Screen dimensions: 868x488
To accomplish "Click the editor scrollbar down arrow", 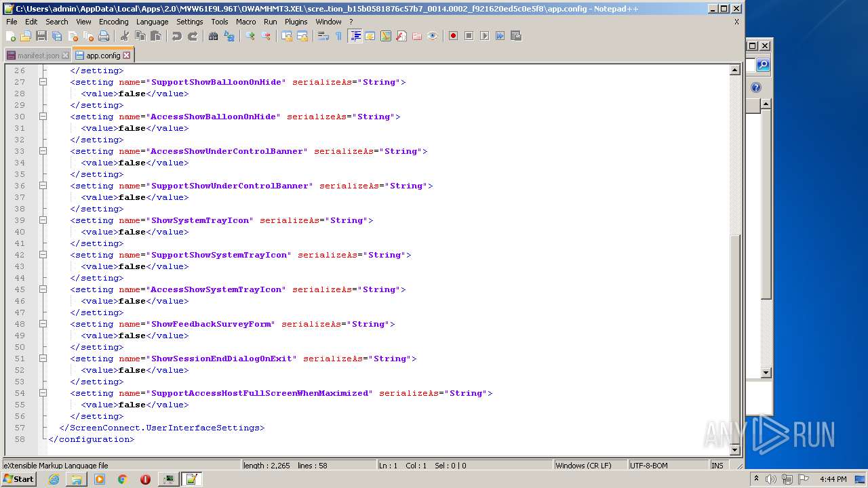I will point(734,450).
